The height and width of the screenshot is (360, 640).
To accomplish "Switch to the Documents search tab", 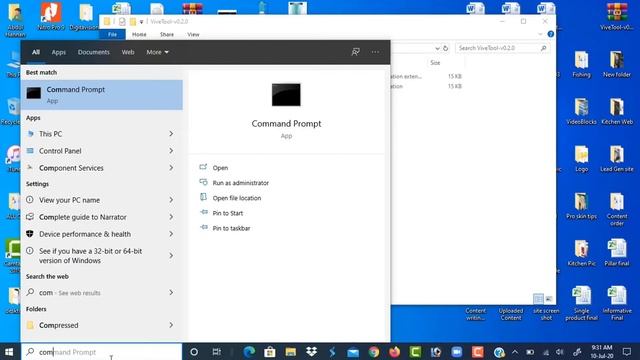I will [93, 52].
